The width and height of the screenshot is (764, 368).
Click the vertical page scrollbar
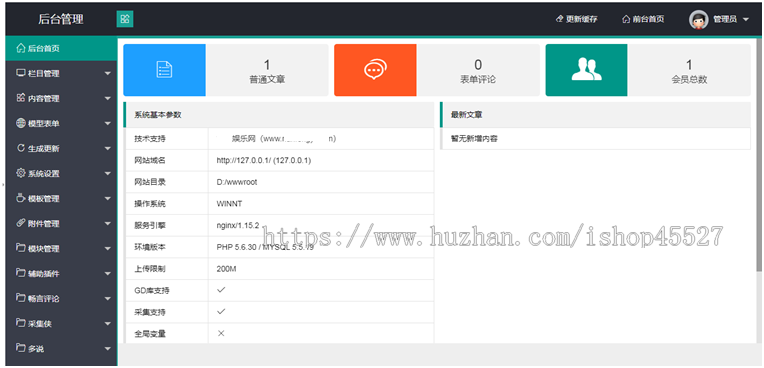[759, 156]
